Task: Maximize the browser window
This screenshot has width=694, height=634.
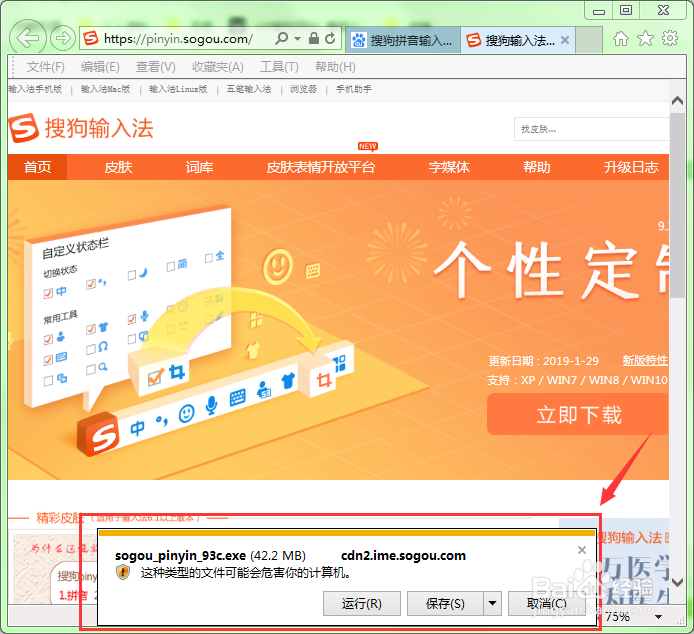Action: (626, 11)
